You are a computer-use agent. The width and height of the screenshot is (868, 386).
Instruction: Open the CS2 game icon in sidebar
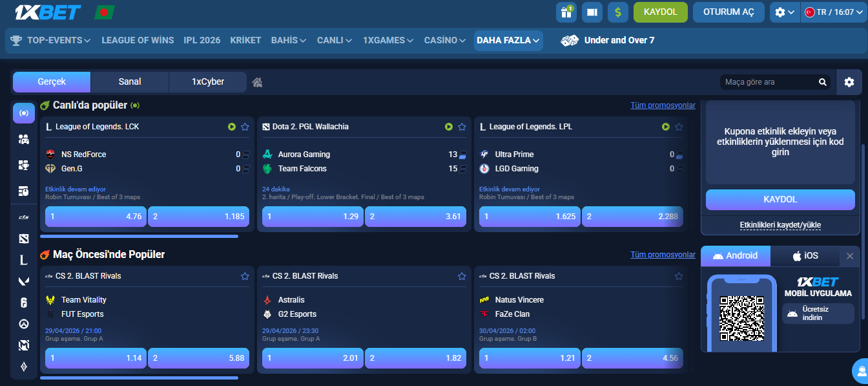[24, 217]
